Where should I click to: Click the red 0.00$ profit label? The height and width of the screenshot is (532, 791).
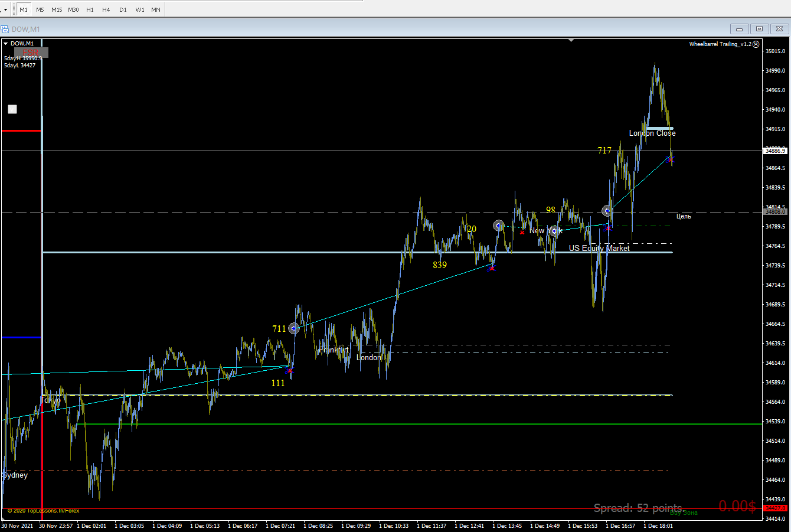tap(737, 506)
